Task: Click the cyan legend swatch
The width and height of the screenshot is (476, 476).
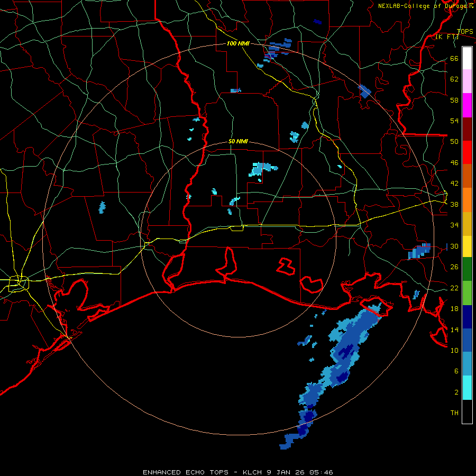Action: point(467,388)
